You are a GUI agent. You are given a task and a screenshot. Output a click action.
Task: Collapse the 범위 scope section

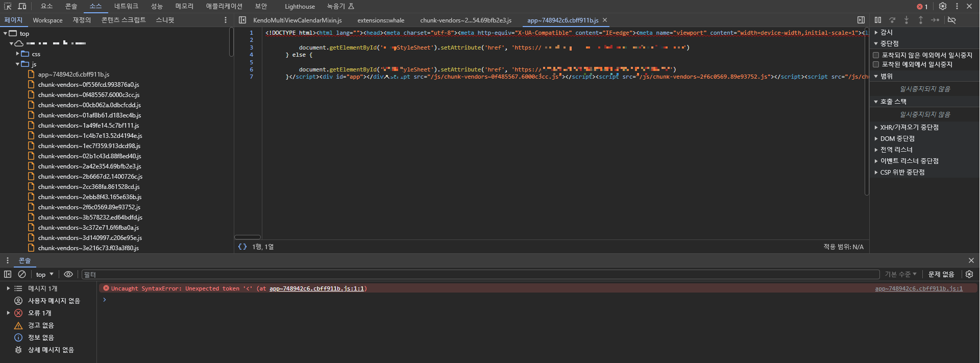point(876,76)
